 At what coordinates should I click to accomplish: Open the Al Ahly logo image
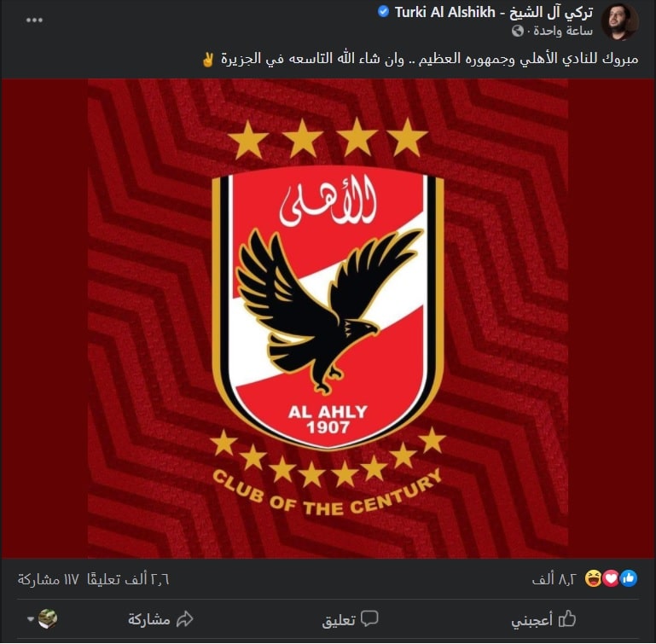click(328, 318)
